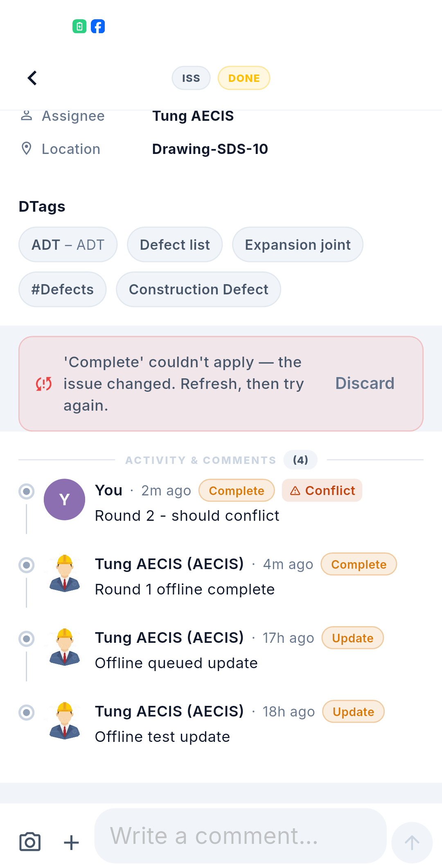Tap battery charging icon in status bar
Image resolution: width=442 pixels, height=868 pixels.
tap(79, 26)
